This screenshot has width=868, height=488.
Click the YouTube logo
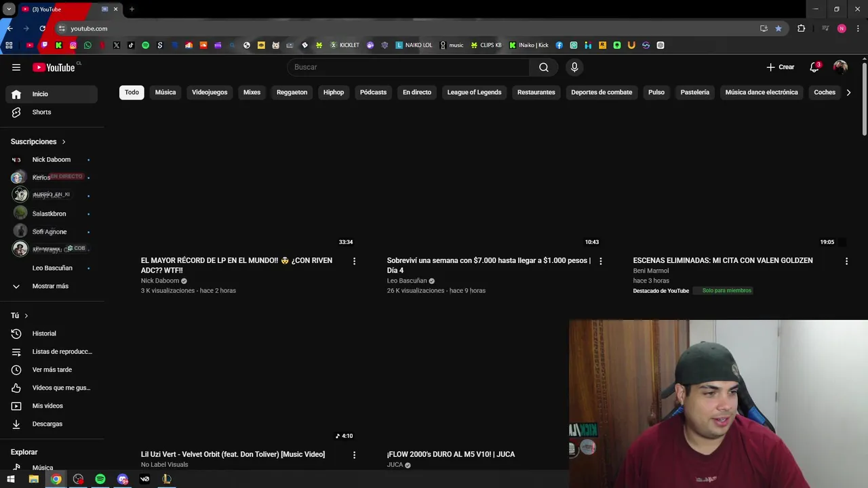pyautogui.click(x=54, y=67)
